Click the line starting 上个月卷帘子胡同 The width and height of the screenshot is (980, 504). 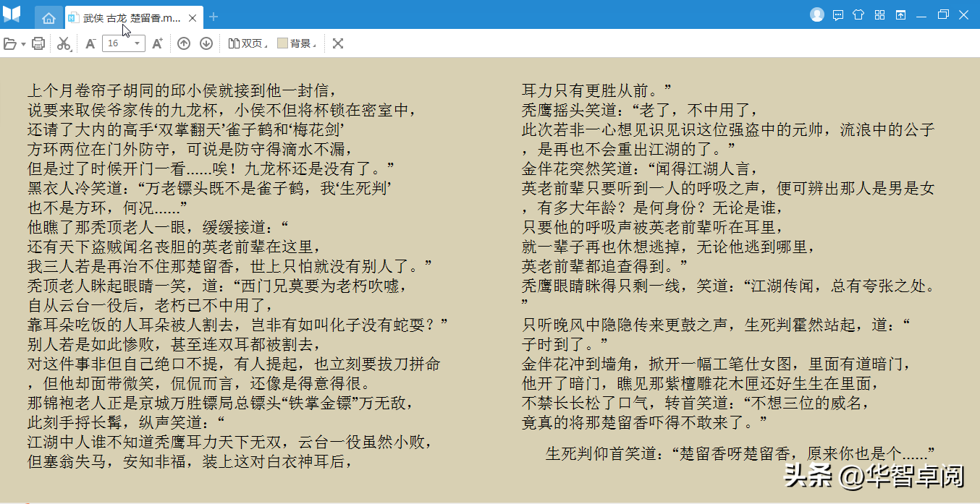click(182, 90)
